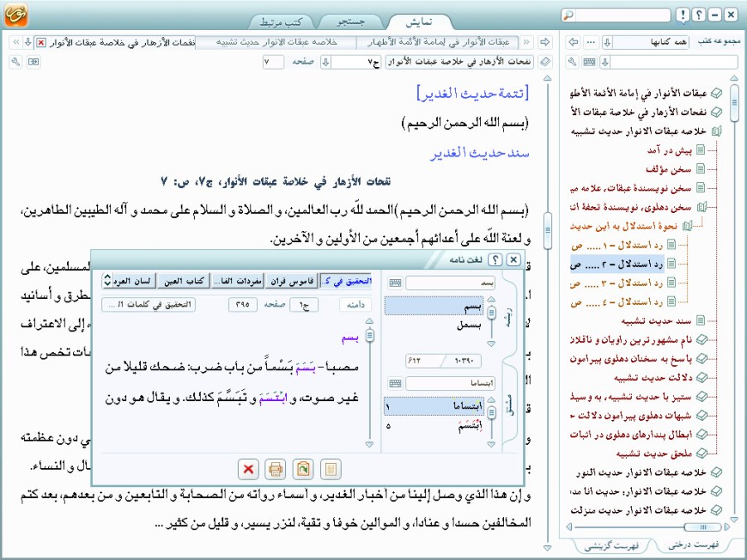Image resolution: width=747 pixels, height=560 pixels.
Task: Select the 'التحقيق في ك.' dictionary tab
Action: (347, 281)
